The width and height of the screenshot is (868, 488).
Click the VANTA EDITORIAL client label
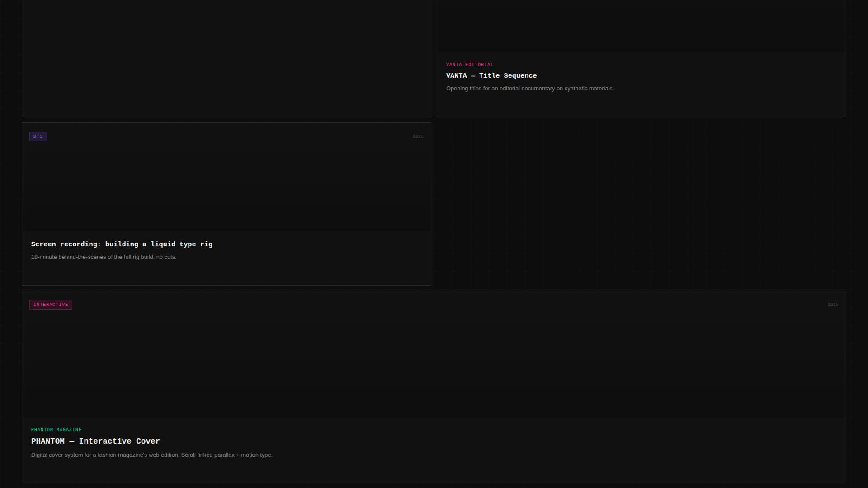coord(470,65)
